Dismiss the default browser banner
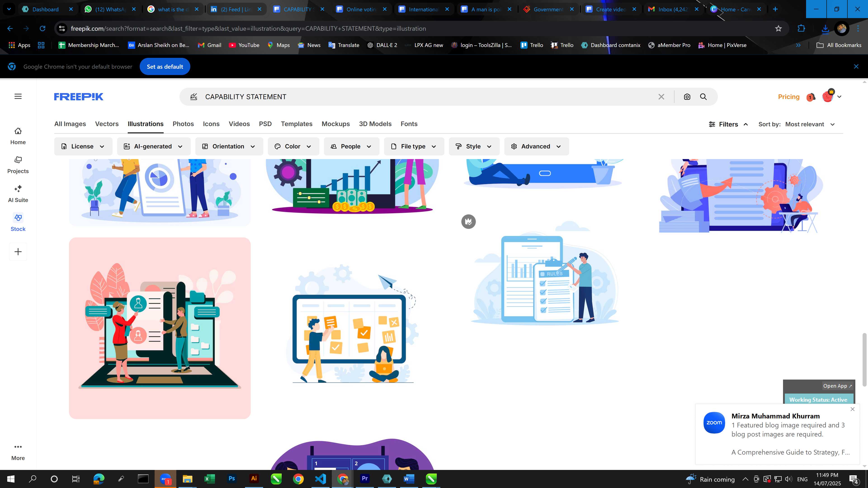Viewport: 868px width, 488px height. [x=856, y=67]
